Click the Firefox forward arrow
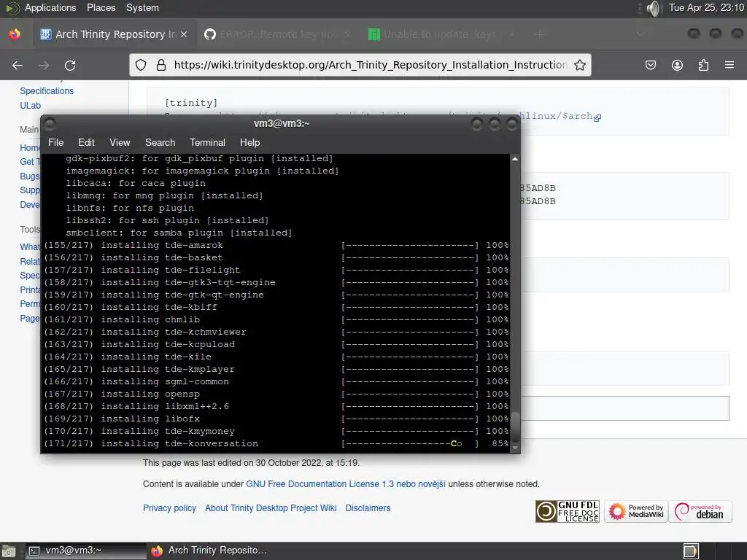Viewport: 747px width, 560px height. coord(44,65)
